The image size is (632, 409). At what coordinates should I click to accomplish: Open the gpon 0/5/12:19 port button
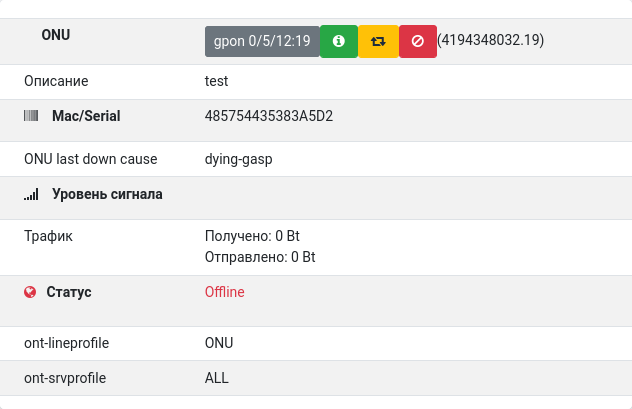tap(262, 42)
